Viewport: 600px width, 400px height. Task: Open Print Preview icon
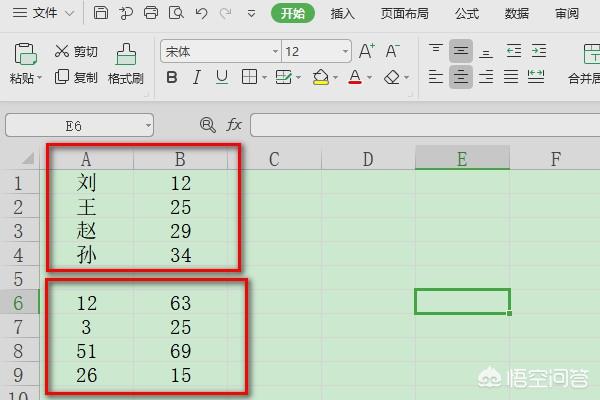tap(176, 13)
